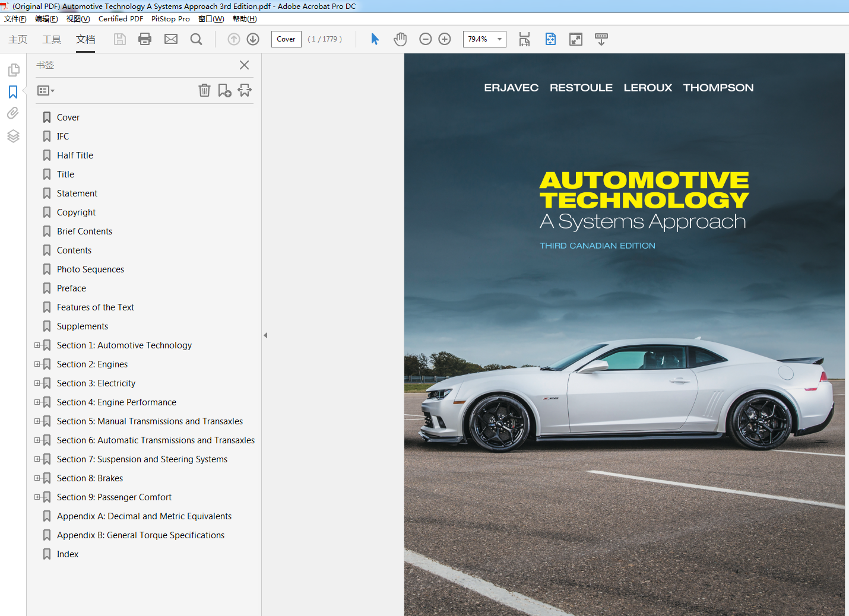
Task: Open the 窗口(W) menu
Action: (211, 19)
